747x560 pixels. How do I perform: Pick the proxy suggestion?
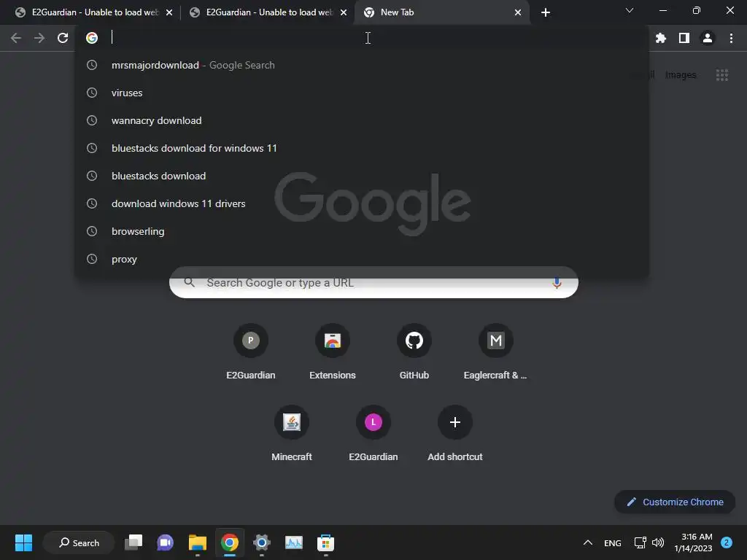[x=362, y=259]
